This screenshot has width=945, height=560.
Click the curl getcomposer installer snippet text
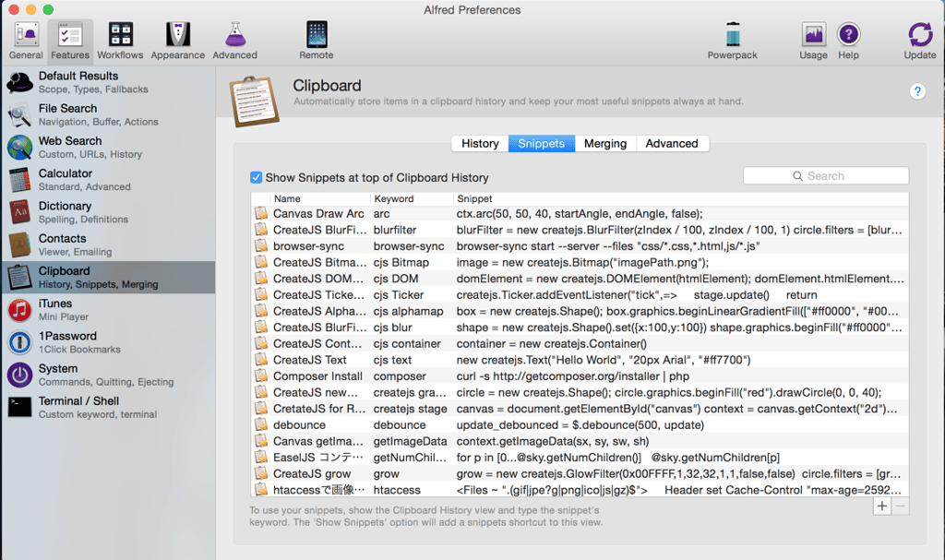[572, 376]
